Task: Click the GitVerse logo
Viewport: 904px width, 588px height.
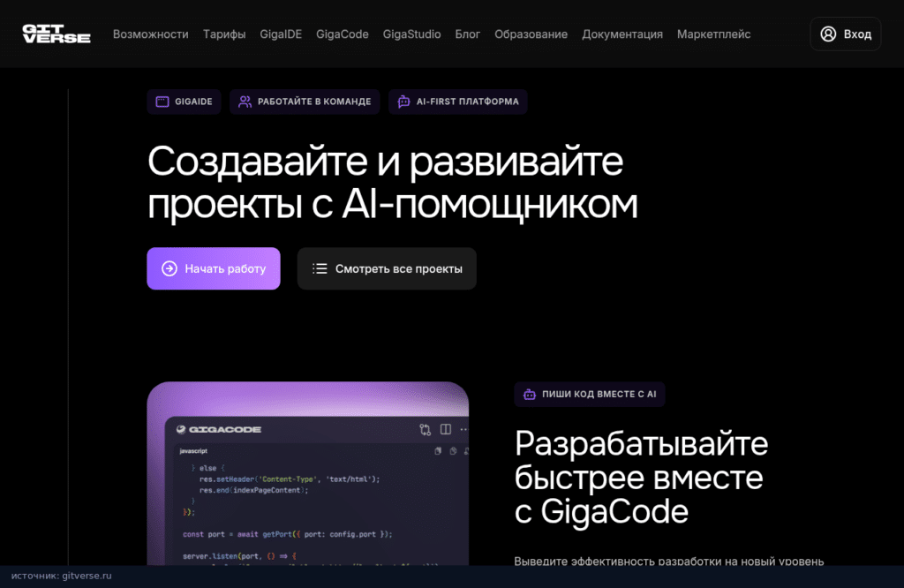Action: pos(56,34)
